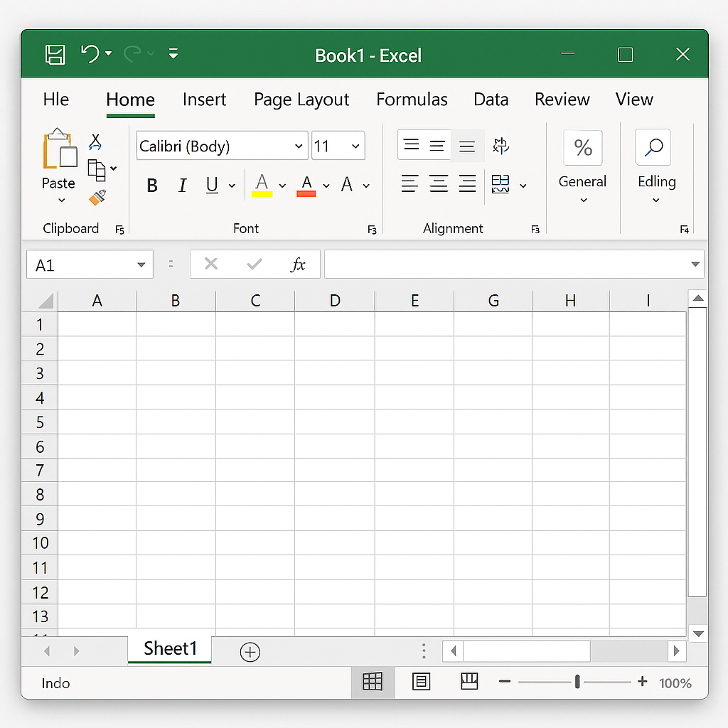728x728 pixels.
Task: Switch to the Insert tab
Action: (204, 100)
